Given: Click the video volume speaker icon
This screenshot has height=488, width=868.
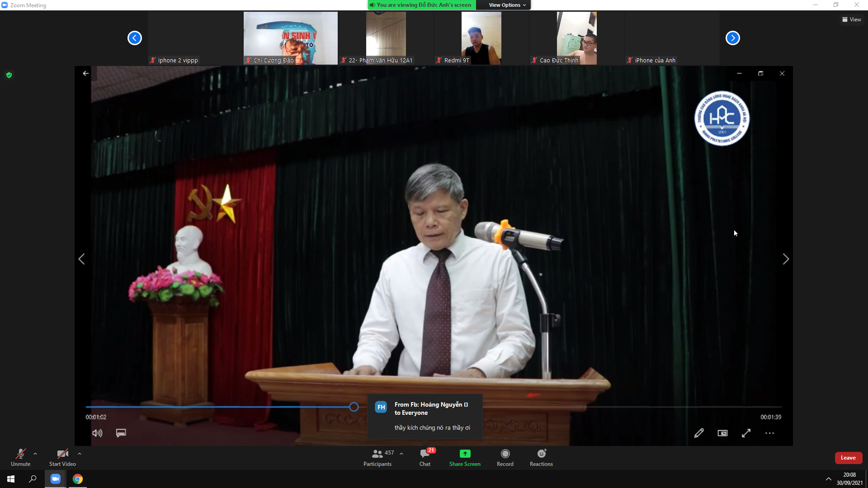Looking at the screenshot, I should click(97, 433).
